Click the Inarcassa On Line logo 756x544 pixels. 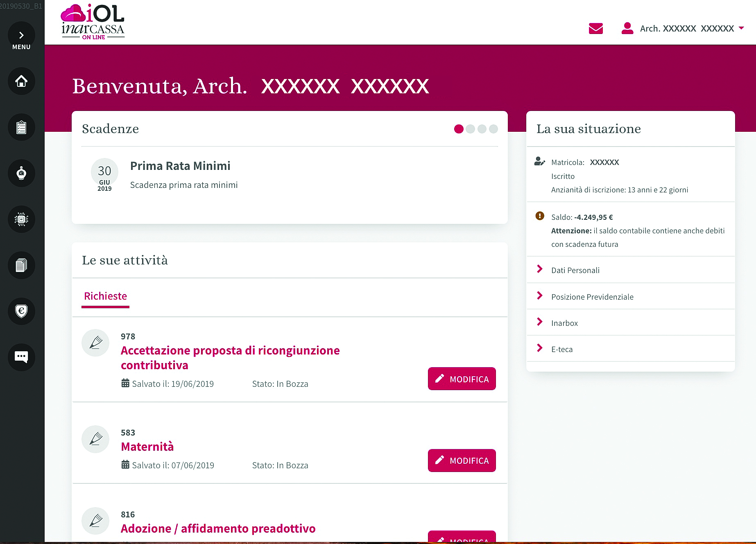93,22
